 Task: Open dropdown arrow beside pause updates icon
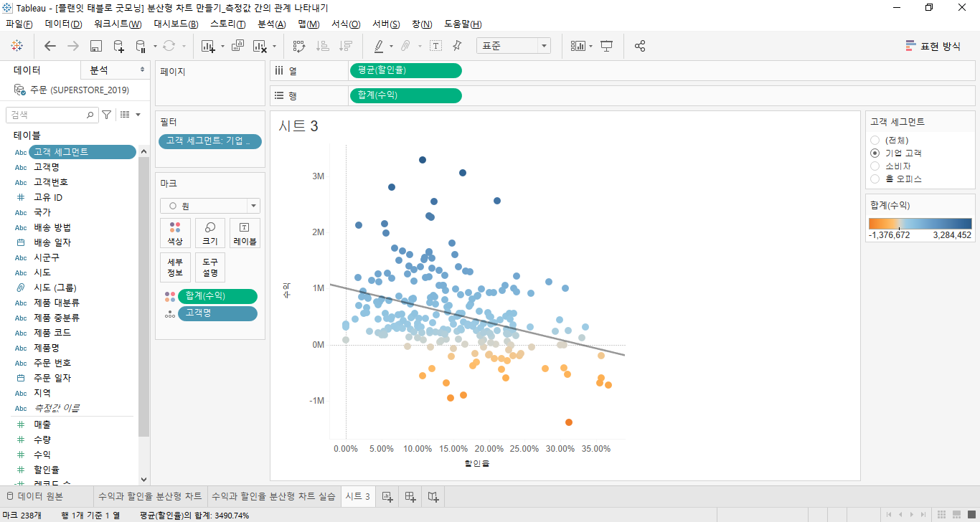click(x=155, y=46)
